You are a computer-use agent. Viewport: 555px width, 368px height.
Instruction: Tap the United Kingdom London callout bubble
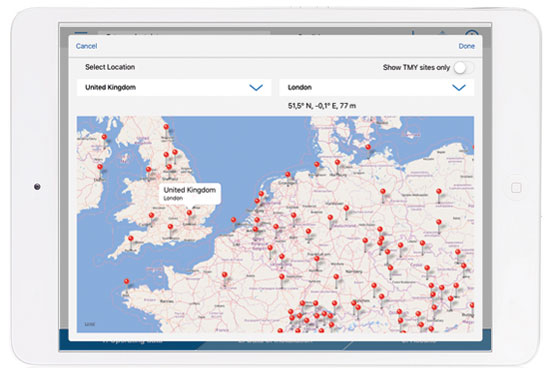click(190, 193)
